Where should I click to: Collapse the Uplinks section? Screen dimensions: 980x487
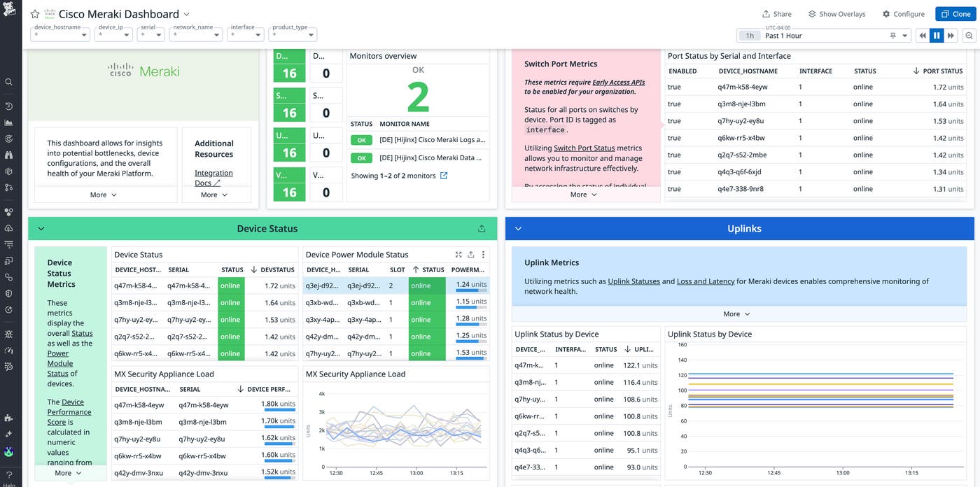click(x=518, y=228)
